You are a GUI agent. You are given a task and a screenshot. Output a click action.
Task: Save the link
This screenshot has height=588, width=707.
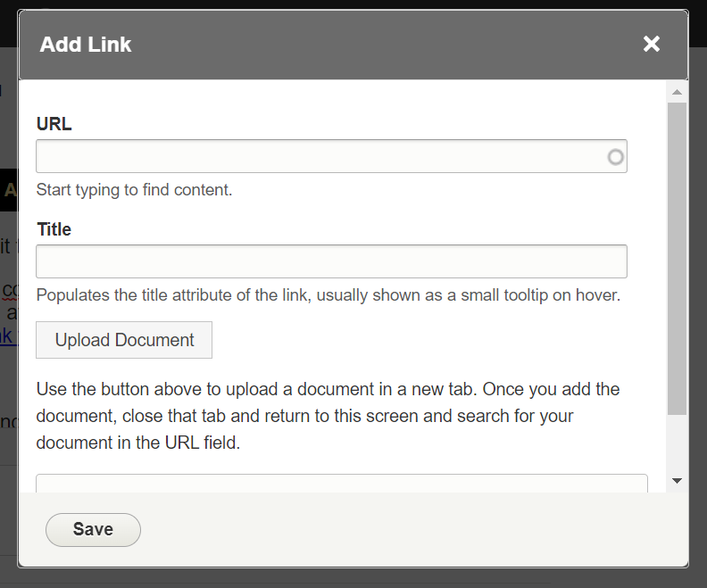(93, 529)
